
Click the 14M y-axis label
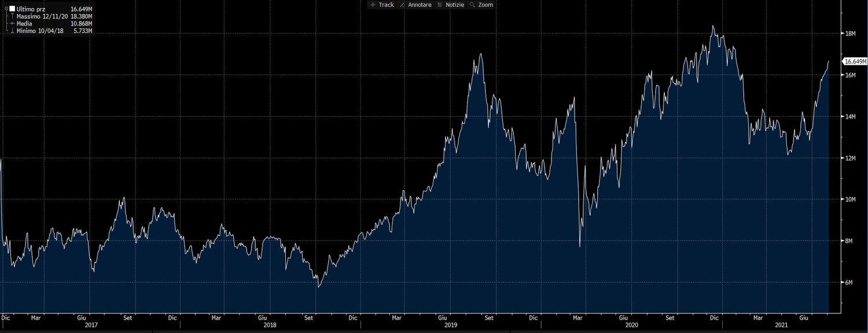[850, 117]
